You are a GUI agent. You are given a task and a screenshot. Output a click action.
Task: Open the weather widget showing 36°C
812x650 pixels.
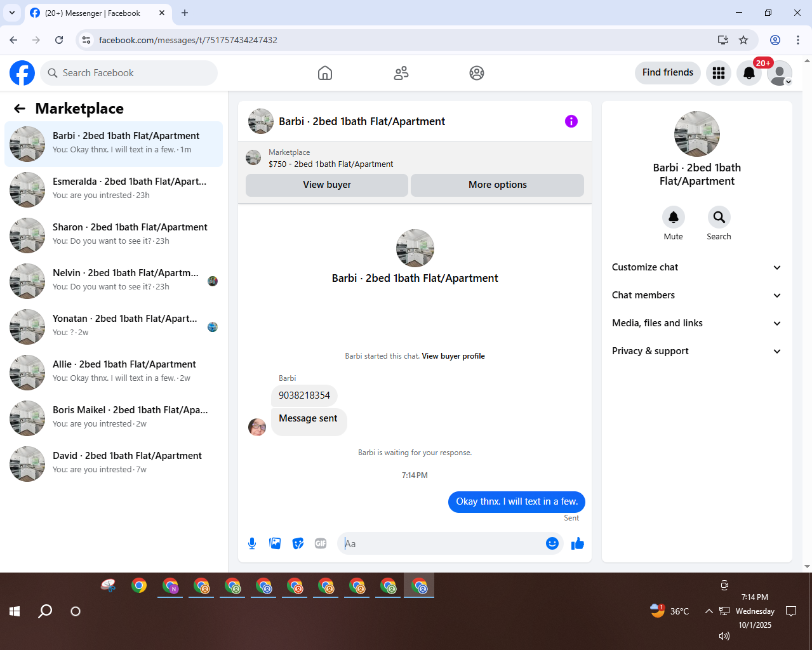(x=670, y=611)
